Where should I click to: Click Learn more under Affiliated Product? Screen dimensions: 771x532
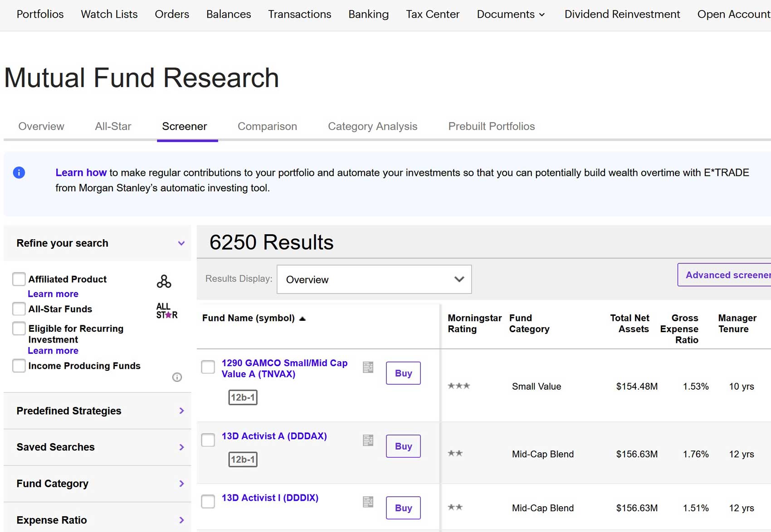(x=53, y=294)
